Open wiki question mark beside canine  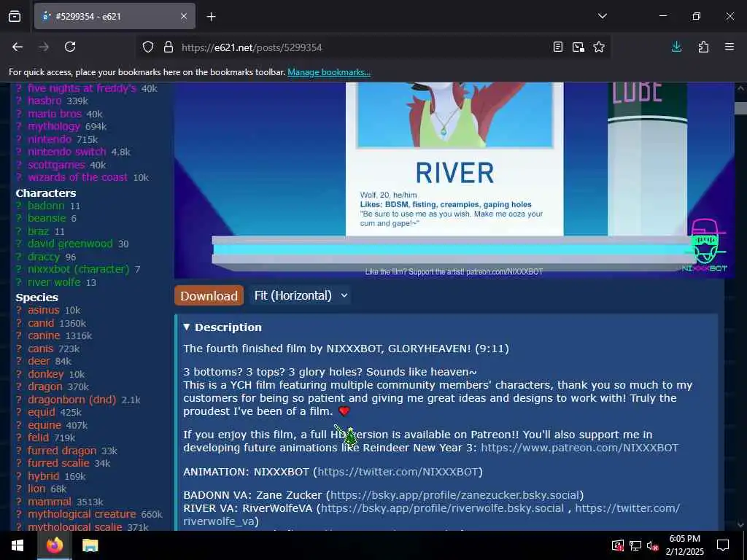tap(19, 335)
